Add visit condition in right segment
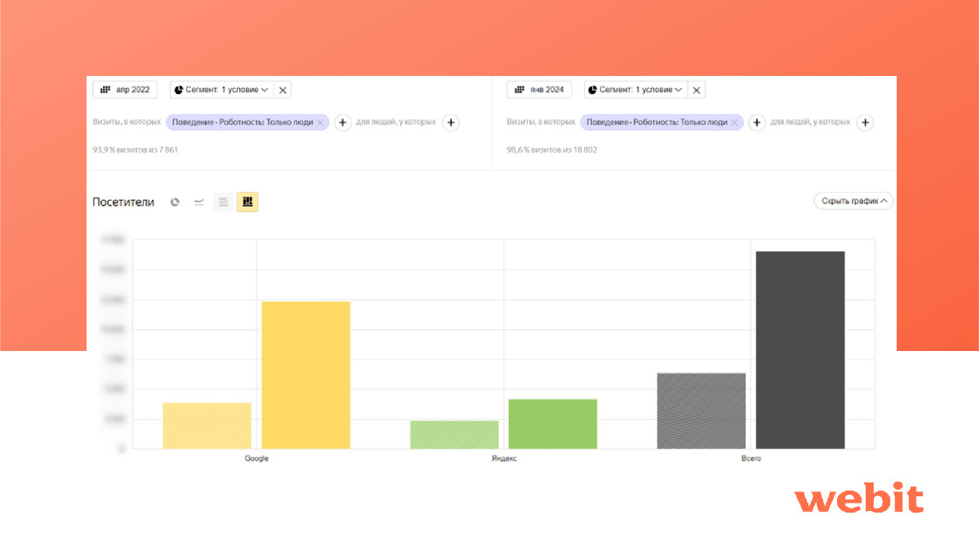This screenshot has height=551, width=980. point(757,122)
